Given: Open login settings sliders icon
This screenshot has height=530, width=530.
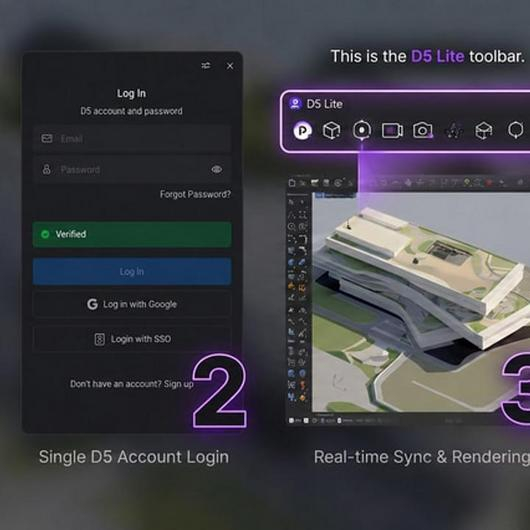Looking at the screenshot, I should click(x=206, y=66).
